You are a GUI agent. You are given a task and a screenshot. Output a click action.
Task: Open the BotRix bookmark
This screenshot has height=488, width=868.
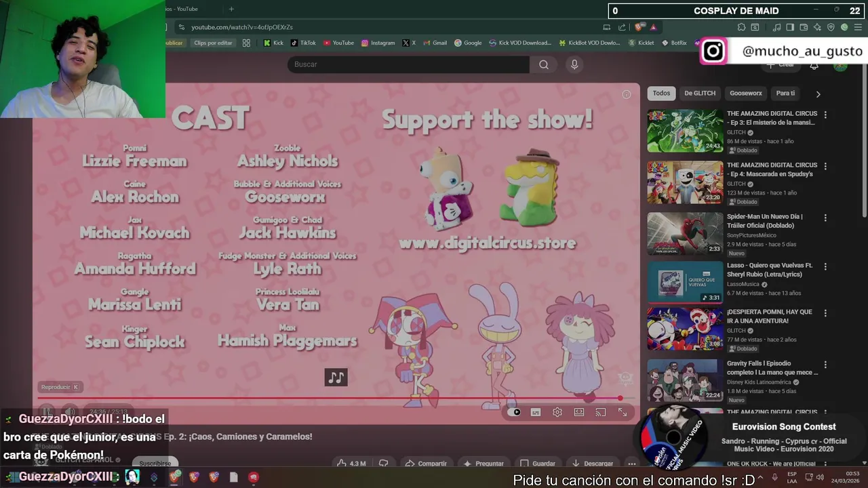[x=674, y=43]
